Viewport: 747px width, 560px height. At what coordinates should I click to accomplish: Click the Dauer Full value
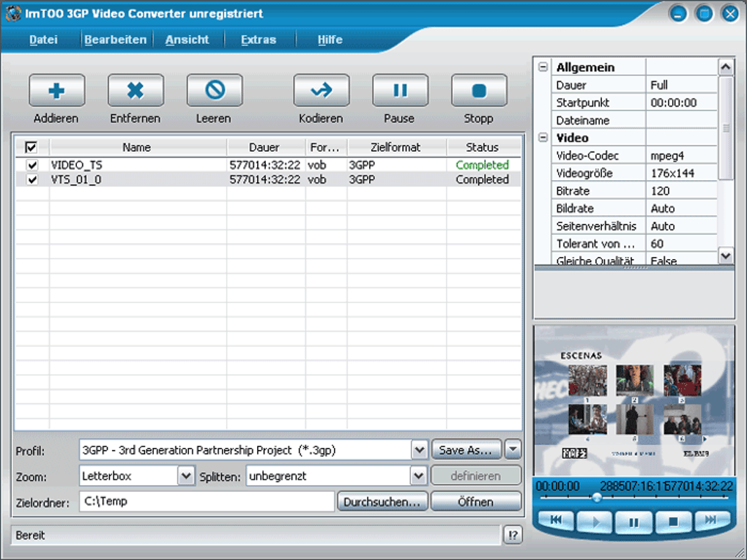pyautogui.click(x=681, y=85)
